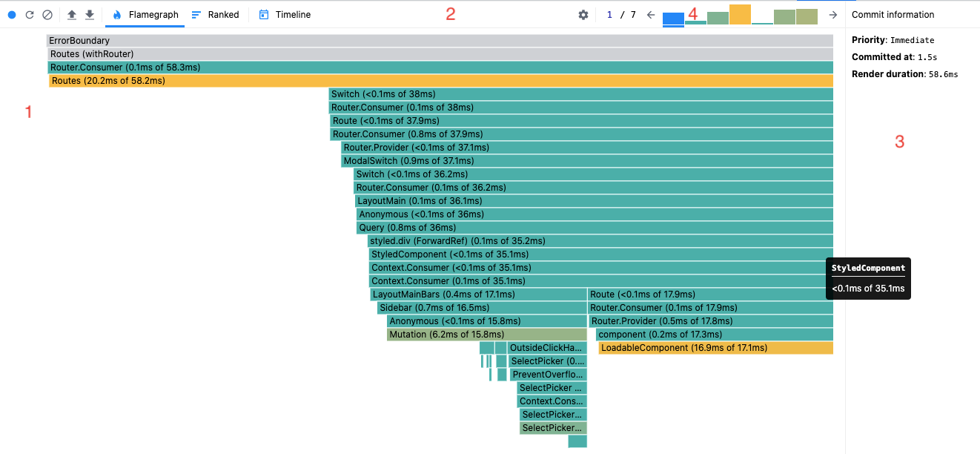Go to the previous commit

click(x=652, y=14)
